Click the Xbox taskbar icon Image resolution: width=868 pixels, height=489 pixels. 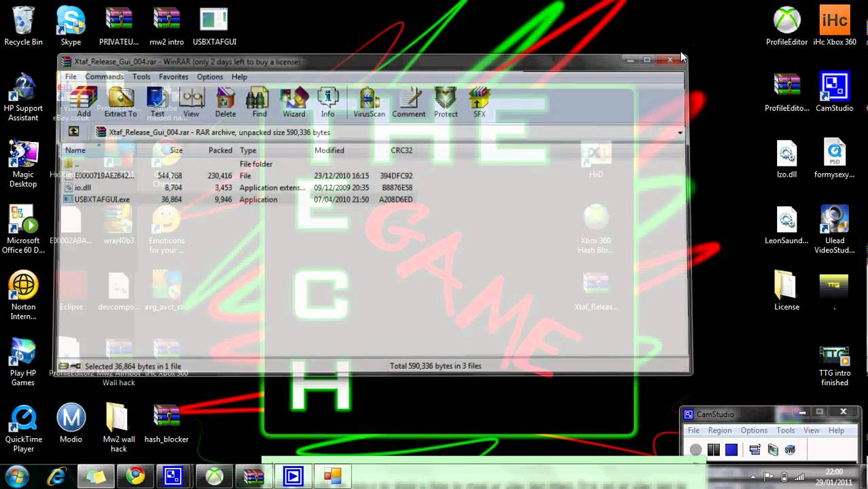point(215,476)
